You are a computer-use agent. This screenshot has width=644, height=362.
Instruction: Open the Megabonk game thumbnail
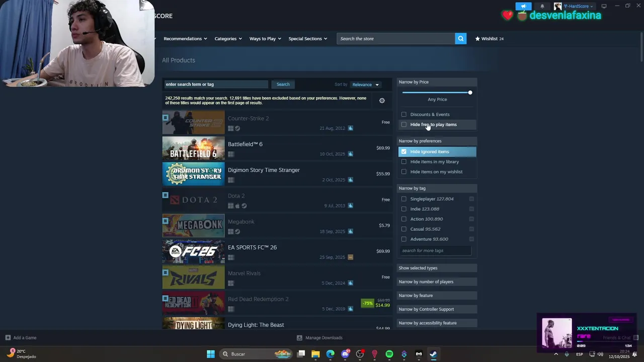[x=193, y=226]
